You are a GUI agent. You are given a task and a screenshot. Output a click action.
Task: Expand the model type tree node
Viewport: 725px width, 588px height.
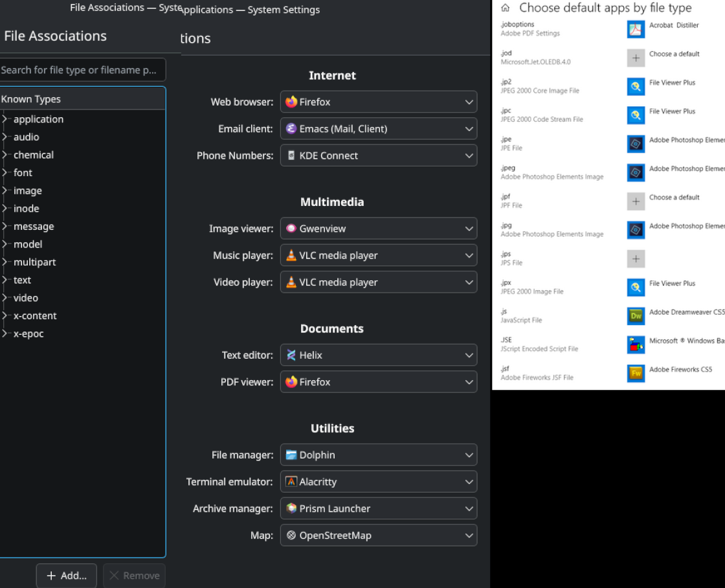point(5,244)
